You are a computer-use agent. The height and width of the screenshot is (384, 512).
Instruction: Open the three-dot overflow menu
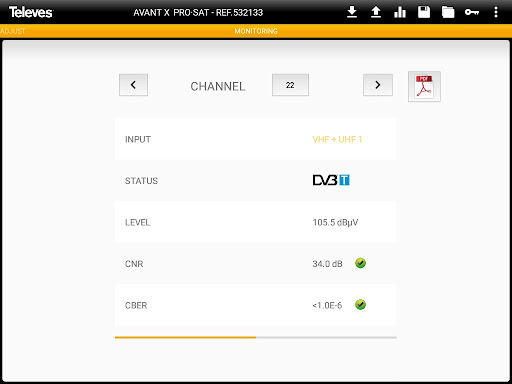point(496,12)
